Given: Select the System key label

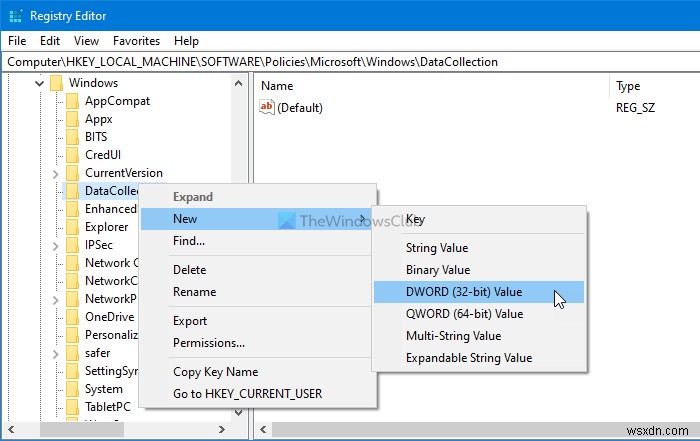Looking at the screenshot, I should click(x=104, y=389).
